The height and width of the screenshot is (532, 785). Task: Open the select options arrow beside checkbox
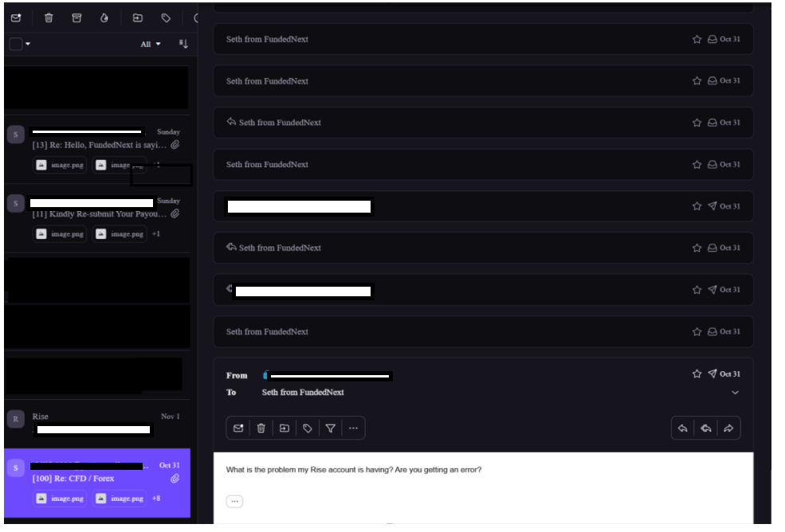(x=28, y=44)
